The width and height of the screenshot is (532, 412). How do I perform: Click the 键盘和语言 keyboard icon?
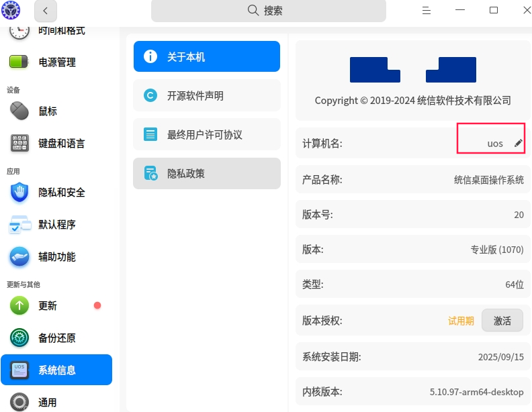click(19, 143)
